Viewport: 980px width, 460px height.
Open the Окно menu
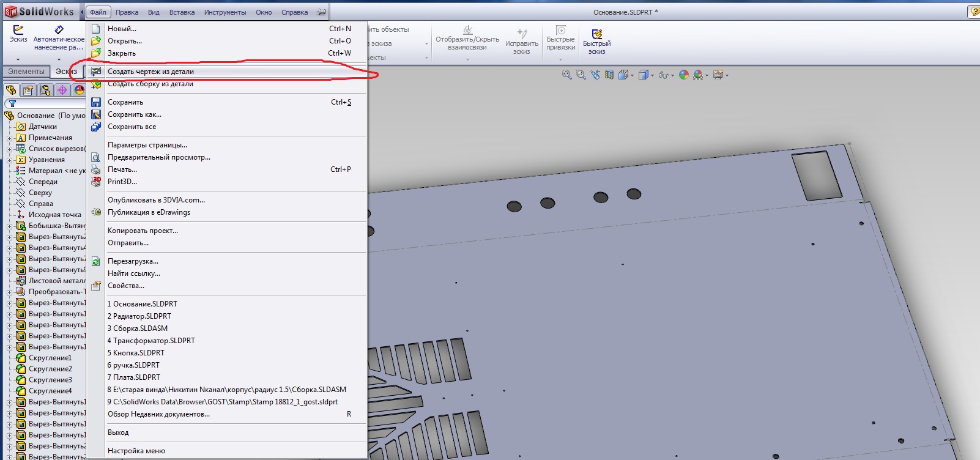264,12
